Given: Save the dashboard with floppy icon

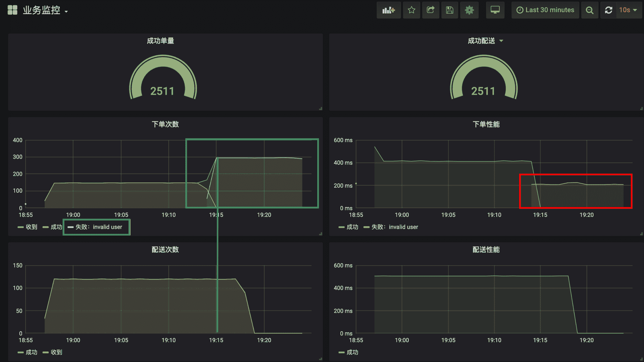Looking at the screenshot, I should tap(449, 10).
